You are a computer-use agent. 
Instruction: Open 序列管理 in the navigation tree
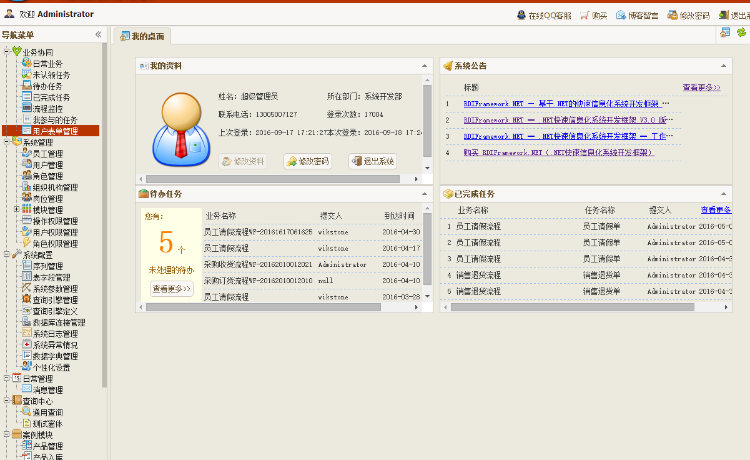tap(47, 266)
